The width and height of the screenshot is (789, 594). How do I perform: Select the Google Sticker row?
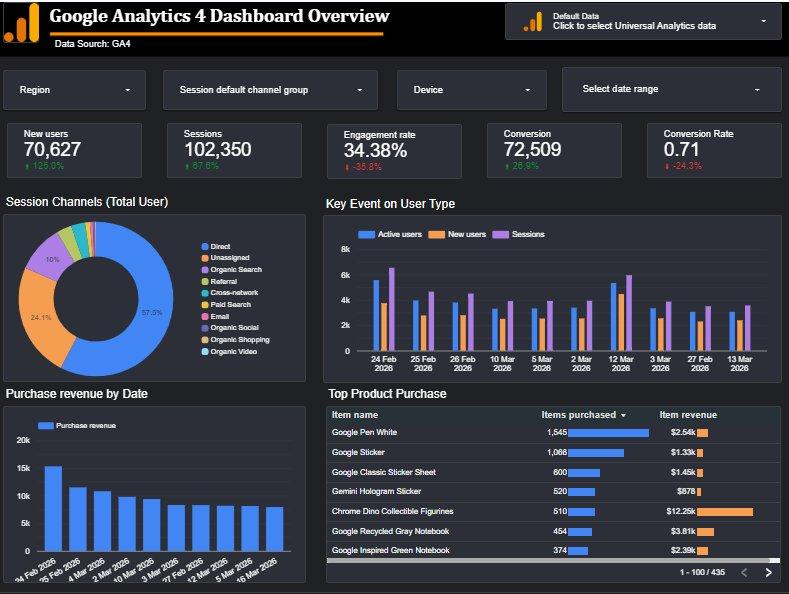[x=554, y=453]
